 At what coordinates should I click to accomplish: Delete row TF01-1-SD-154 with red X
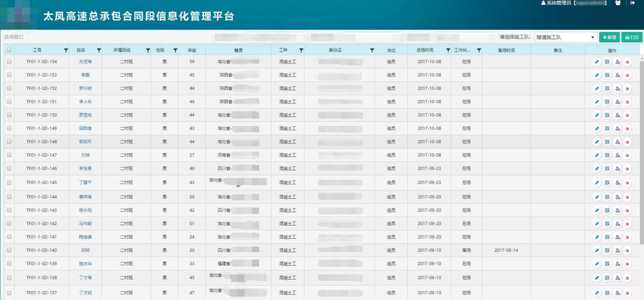627,62
